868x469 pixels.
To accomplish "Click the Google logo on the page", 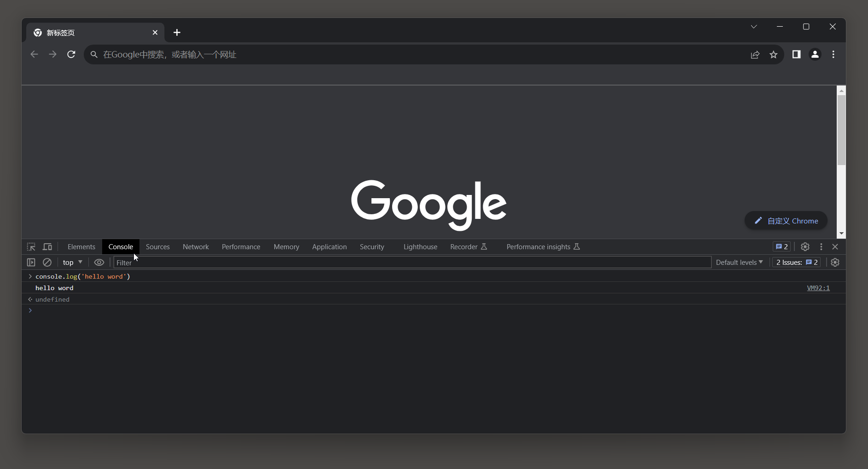I will [429, 205].
